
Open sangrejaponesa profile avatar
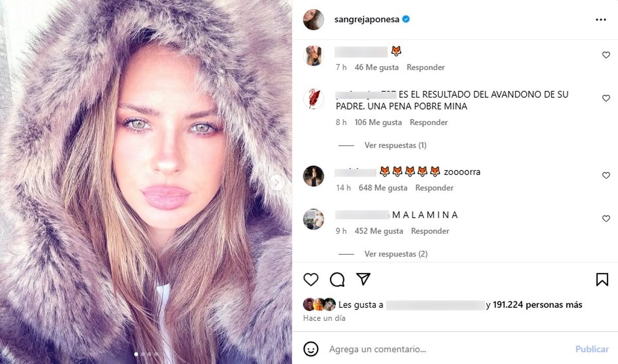tap(314, 20)
